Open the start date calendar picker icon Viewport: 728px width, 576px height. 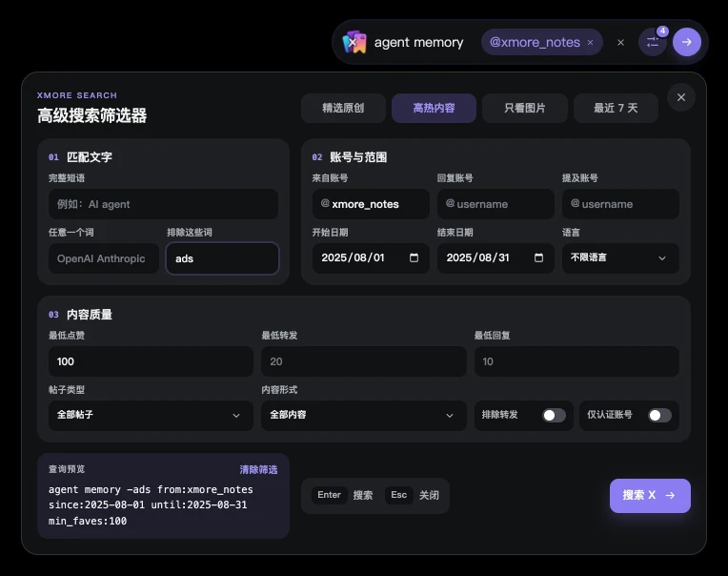pyautogui.click(x=414, y=257)
